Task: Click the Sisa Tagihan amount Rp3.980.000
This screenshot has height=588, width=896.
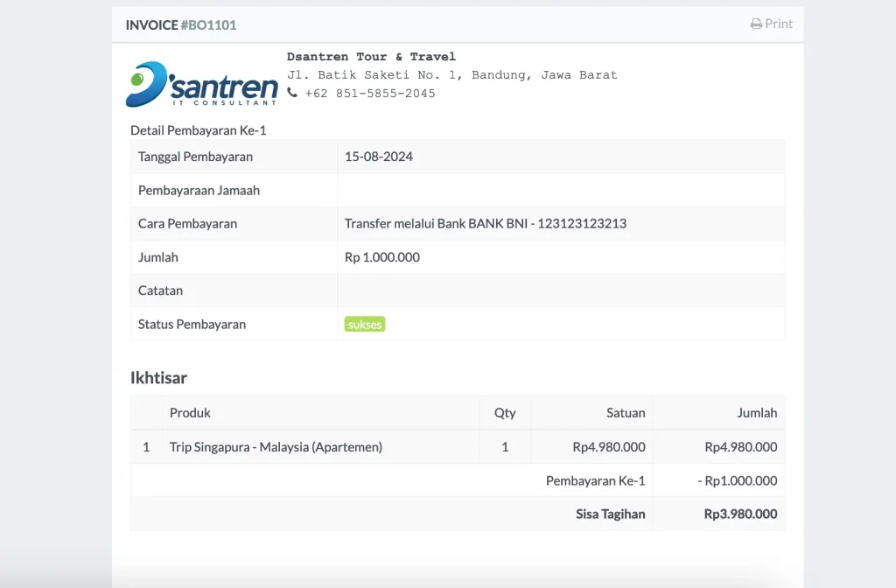Action: click(740, 514)
